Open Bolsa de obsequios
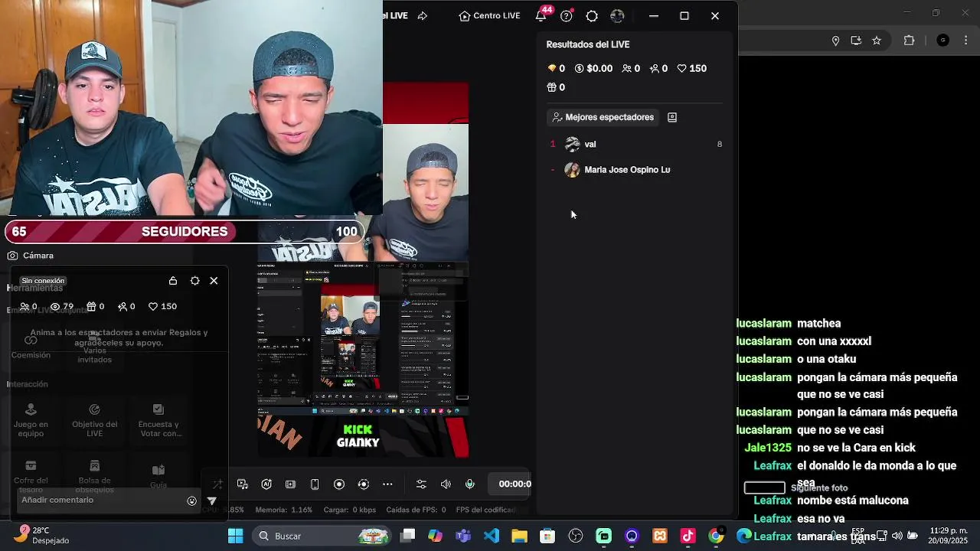The image size is (980, 551). (95, 475)
